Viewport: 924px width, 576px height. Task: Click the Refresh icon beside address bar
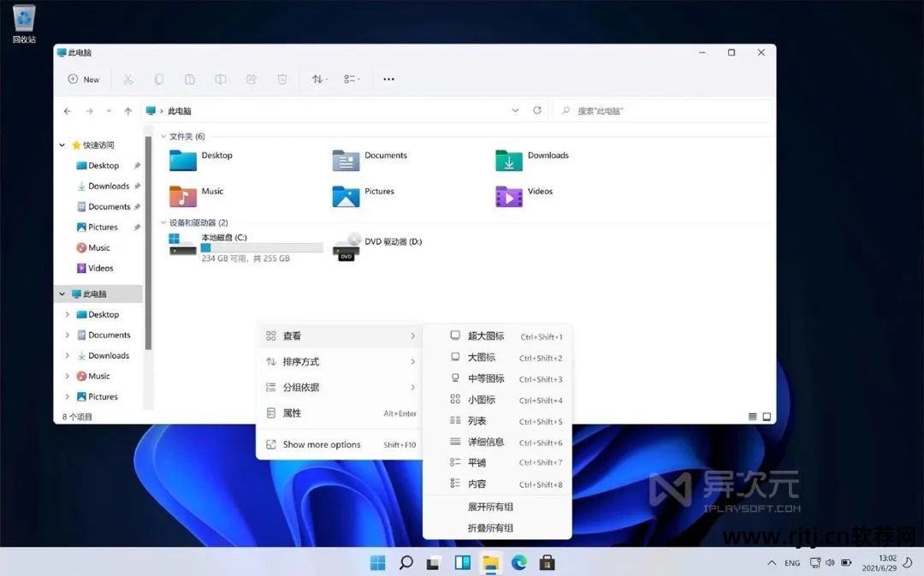[537, 110]
